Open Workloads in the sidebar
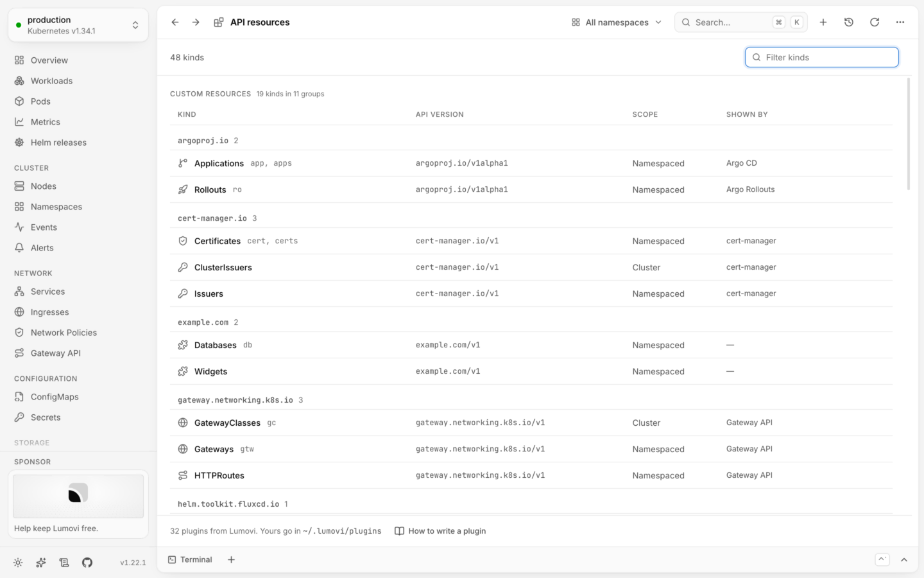 pos(78,81)
